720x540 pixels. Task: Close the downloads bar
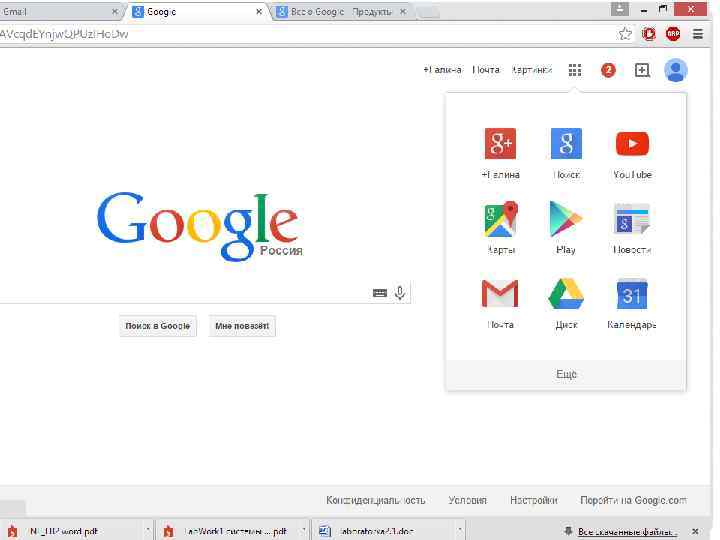point(695,531)
